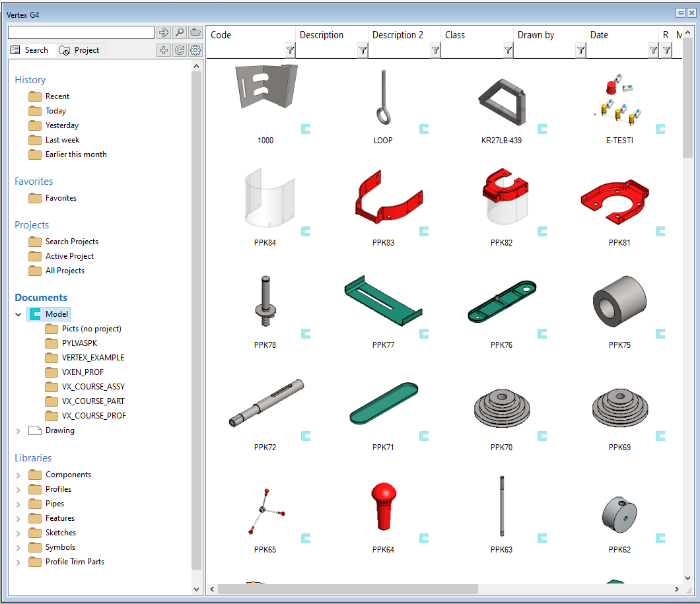This screenshot has height=604, width=700.
Task: Open the Date column filter
Action: point(653,50)
